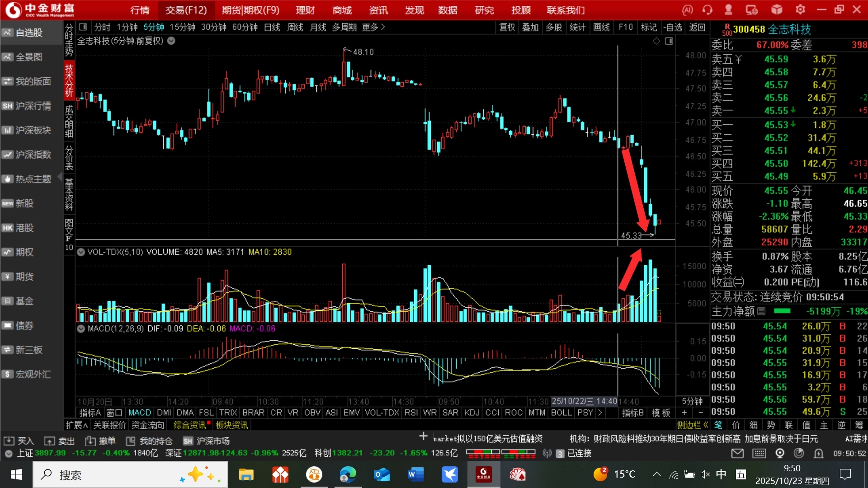Open the user account profile icon
Screen dimensions: 868x488
click(728, 10)
